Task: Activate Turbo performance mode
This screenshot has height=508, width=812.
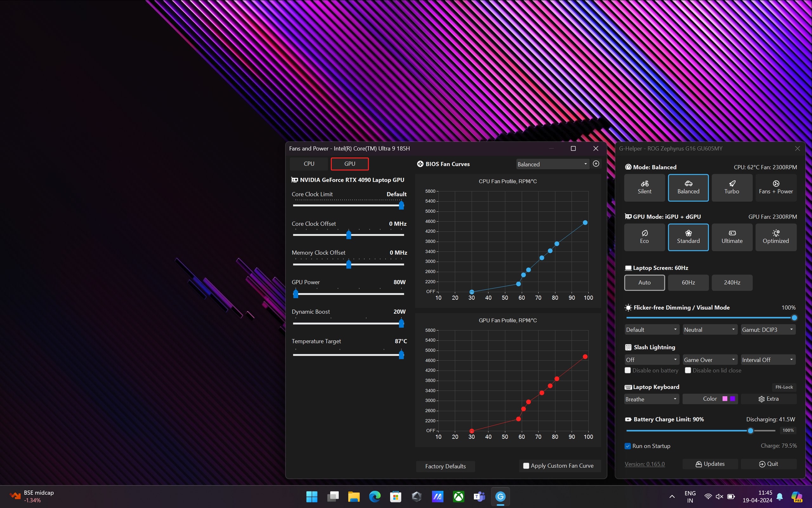Action: tap(732, 187)
